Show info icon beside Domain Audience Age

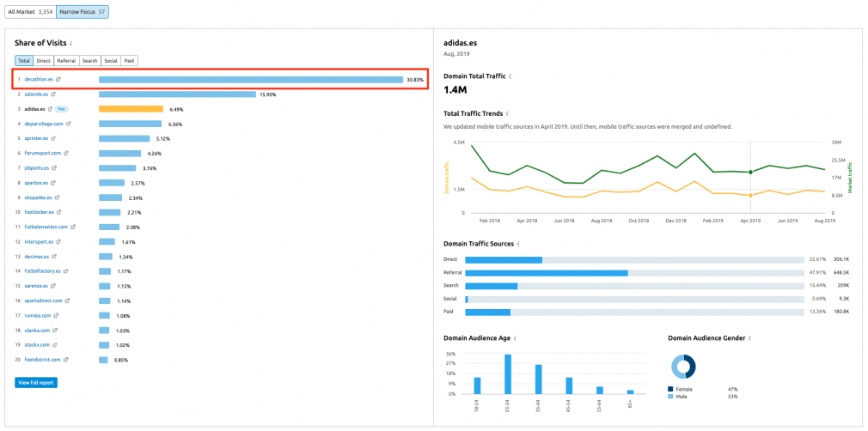[x=515, y=337]
